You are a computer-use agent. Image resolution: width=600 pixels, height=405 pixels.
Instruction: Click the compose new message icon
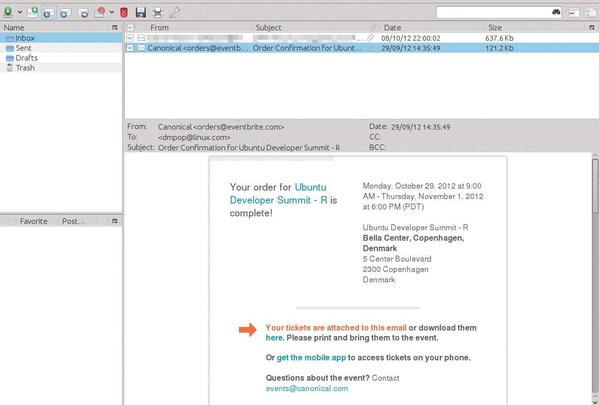coord(33,12)
